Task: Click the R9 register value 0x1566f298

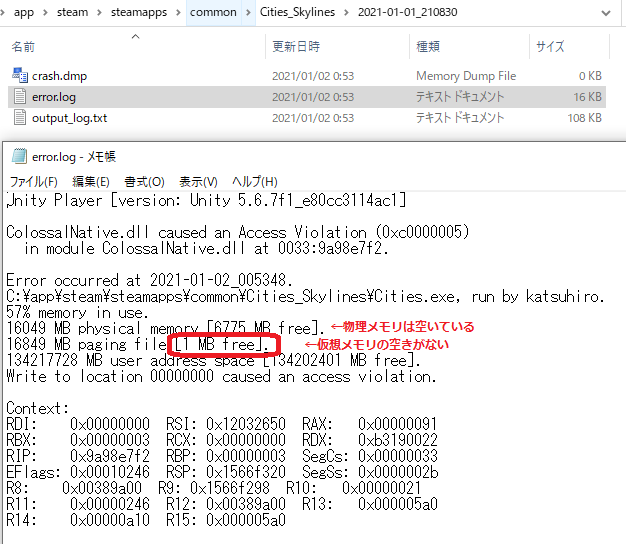Action: (230, 488)
